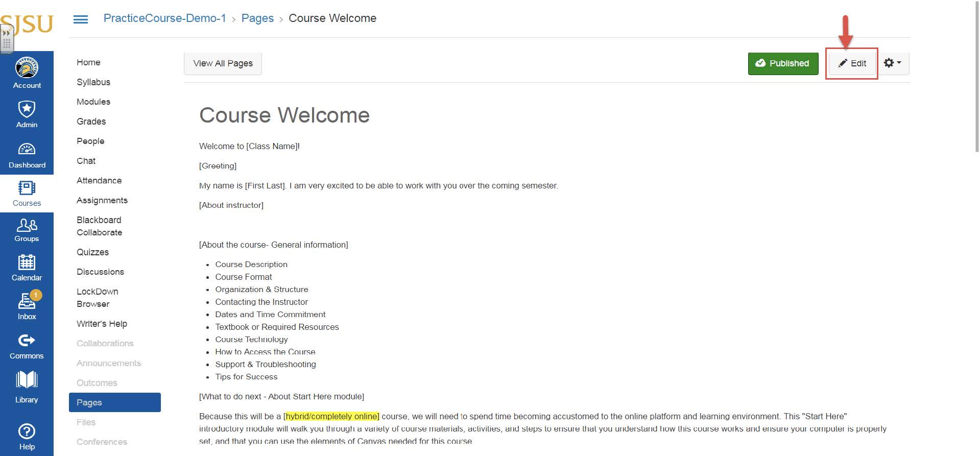
Task: Toggle course menu with hamburger icon
Action: pos(81,19)
